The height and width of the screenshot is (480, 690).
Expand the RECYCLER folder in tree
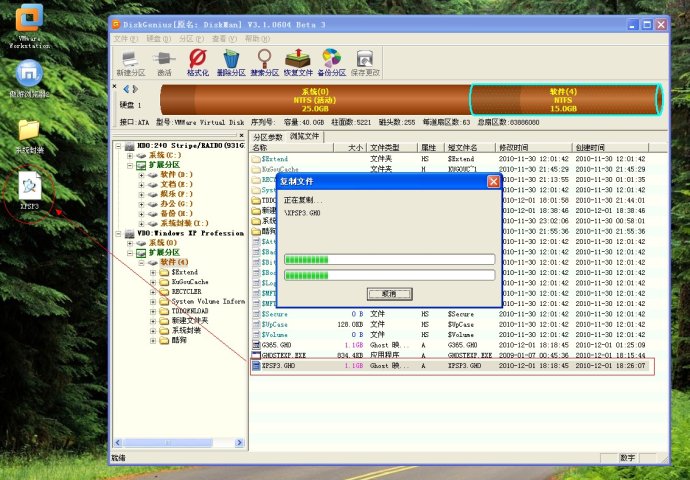(x=153, y=292)
